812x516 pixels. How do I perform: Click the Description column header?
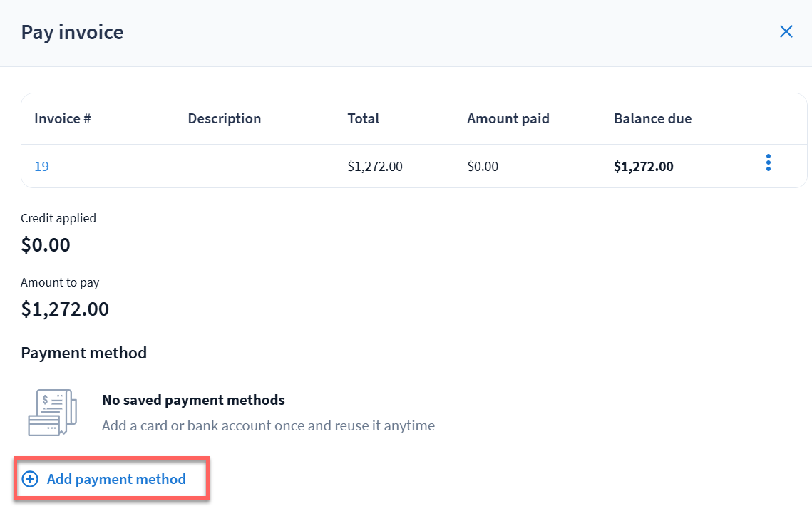225,119
